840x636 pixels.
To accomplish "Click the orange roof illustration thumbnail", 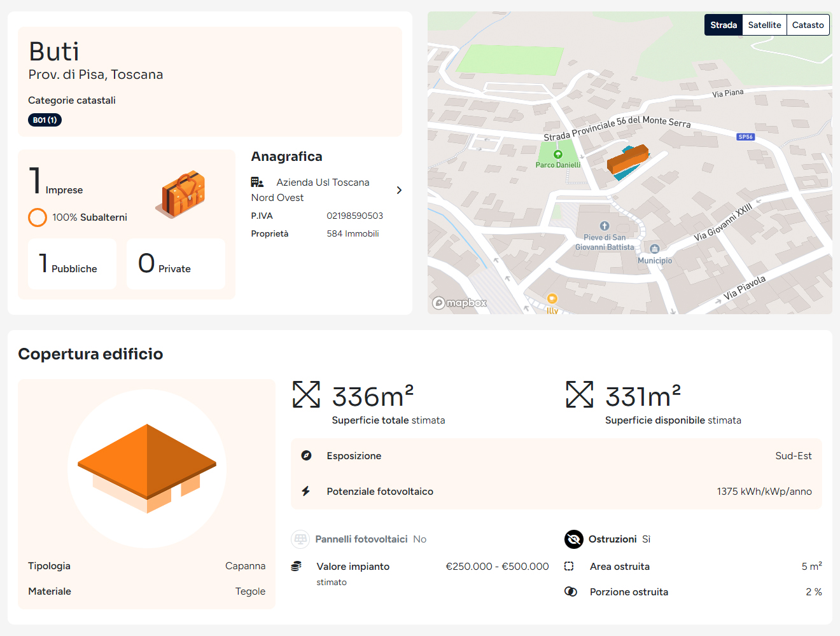I will coord(147,469).
